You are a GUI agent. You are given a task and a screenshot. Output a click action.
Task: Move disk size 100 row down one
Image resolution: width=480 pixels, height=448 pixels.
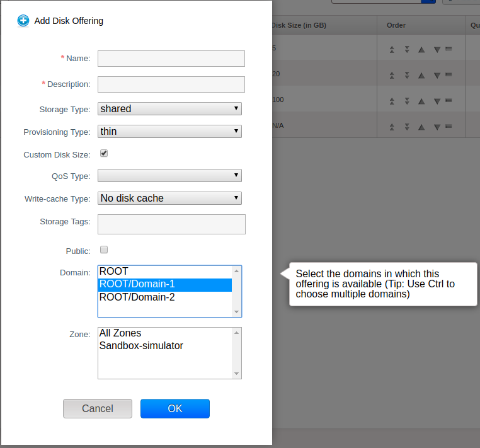pyautogui.click(x=437, y=101)
